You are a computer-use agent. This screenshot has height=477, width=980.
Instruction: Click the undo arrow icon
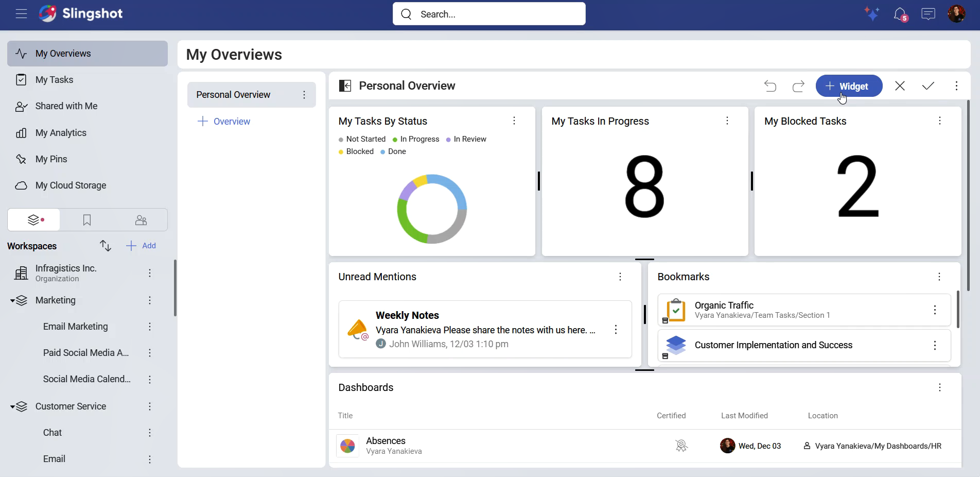[770, 86]
